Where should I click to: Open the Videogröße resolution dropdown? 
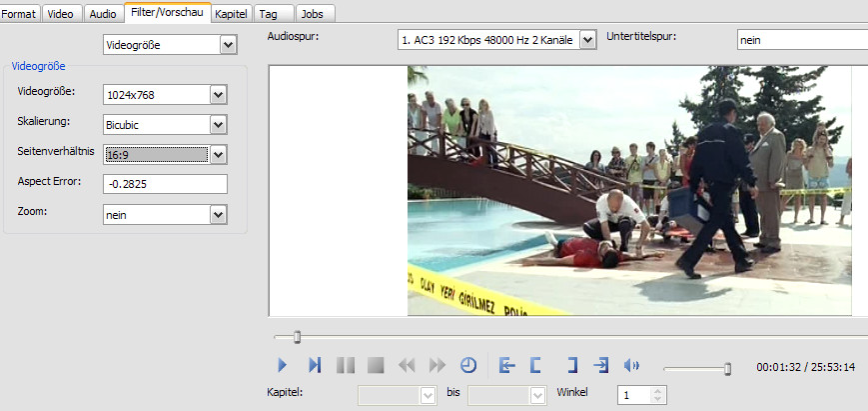tap(219, 95)
